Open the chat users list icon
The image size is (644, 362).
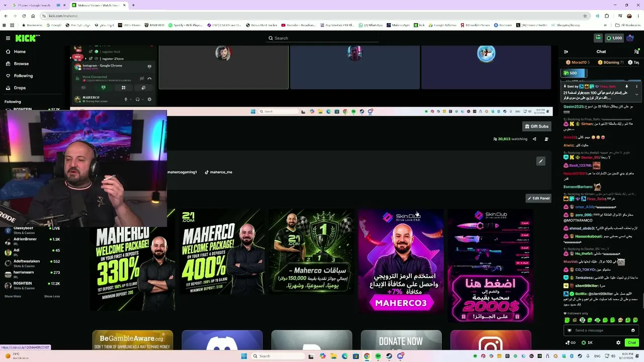click(x=636, y=52)
